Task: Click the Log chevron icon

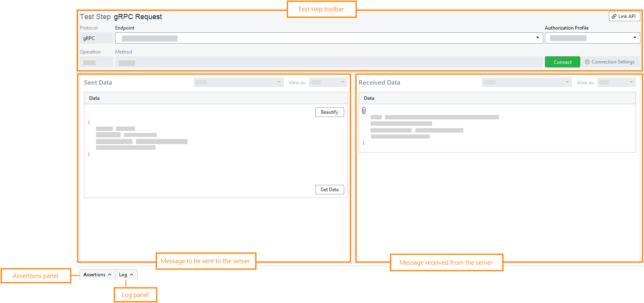Action: (x=132, y=275)
